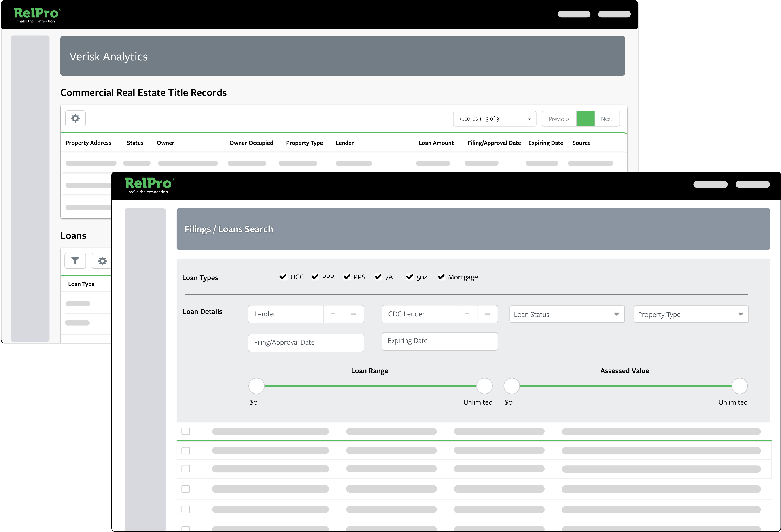781x532 pixels.
Task: Click the RelPro logo in the front window
Action: (149, 185)
